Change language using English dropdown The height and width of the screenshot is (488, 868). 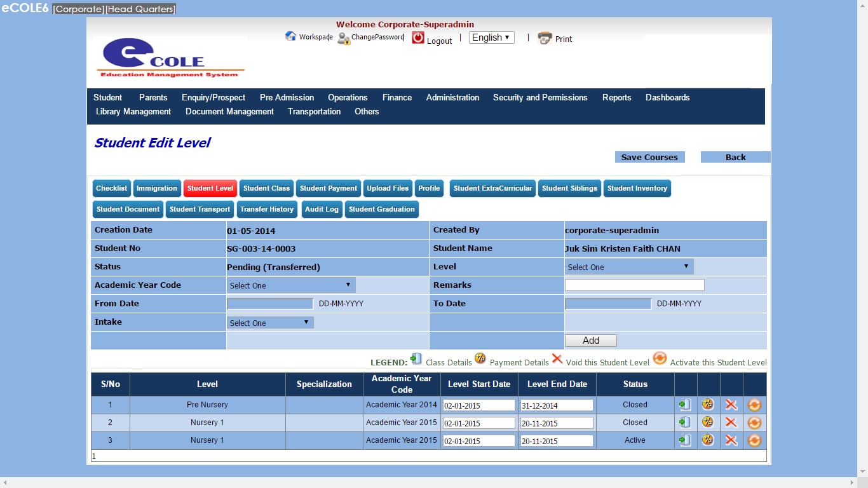pos(491,37)
